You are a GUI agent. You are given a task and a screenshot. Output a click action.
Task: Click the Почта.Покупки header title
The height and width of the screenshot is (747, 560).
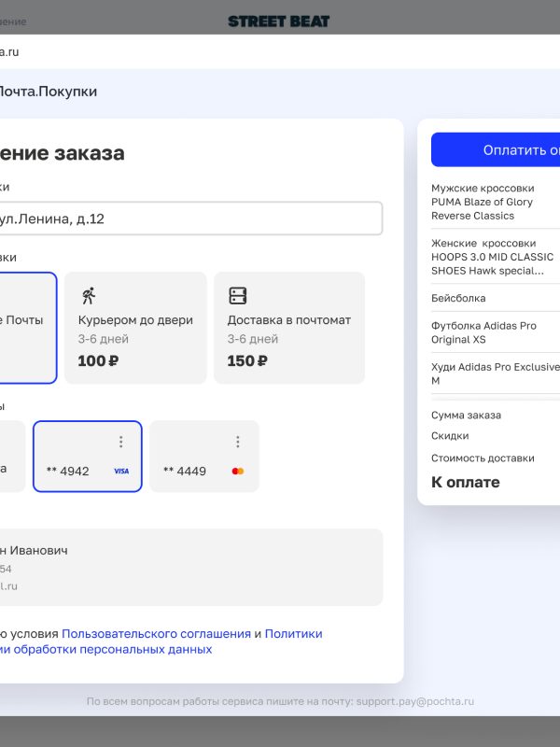(x=47, y=92)
